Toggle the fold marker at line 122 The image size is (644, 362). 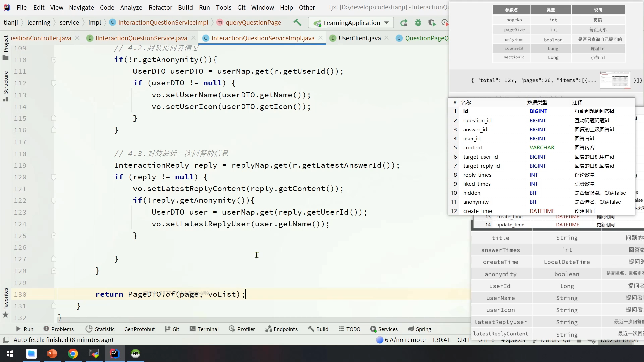(x=54, y=200)
